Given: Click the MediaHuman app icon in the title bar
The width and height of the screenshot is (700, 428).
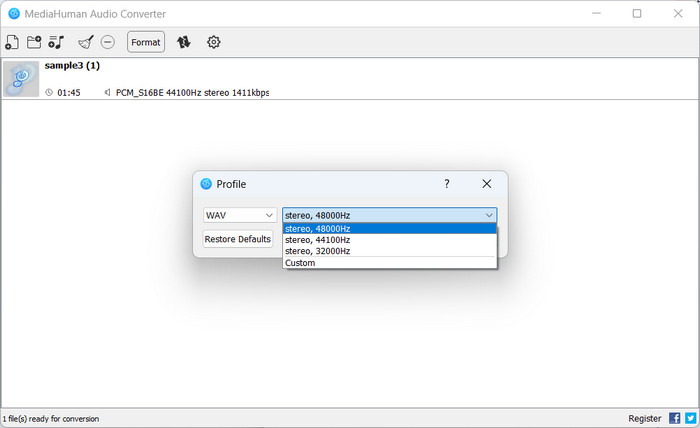Looking at the screenshot, I should (14, 14).
